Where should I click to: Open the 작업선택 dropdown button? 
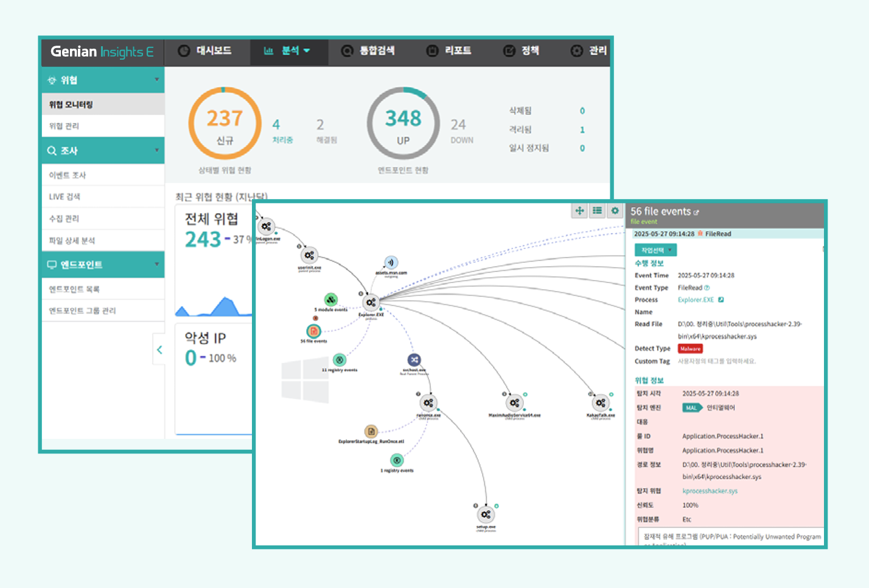[655, 250]
